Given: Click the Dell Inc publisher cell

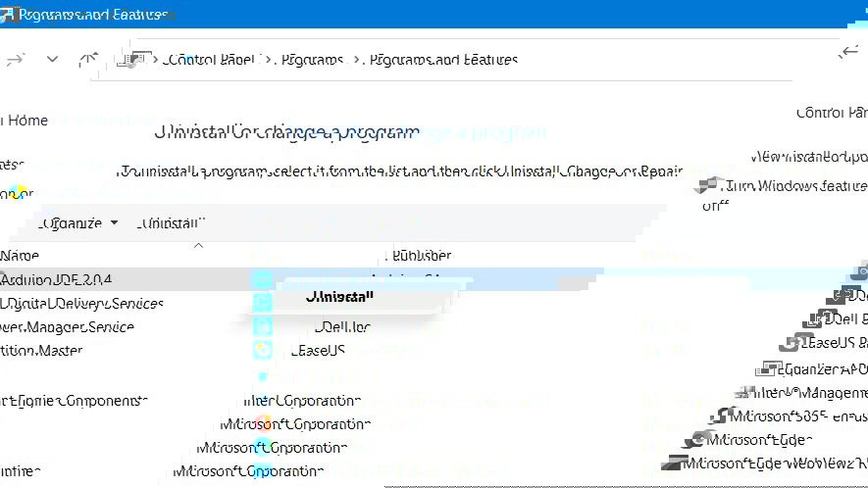Looking at the screenshot, I should click(x=342, y=327).
